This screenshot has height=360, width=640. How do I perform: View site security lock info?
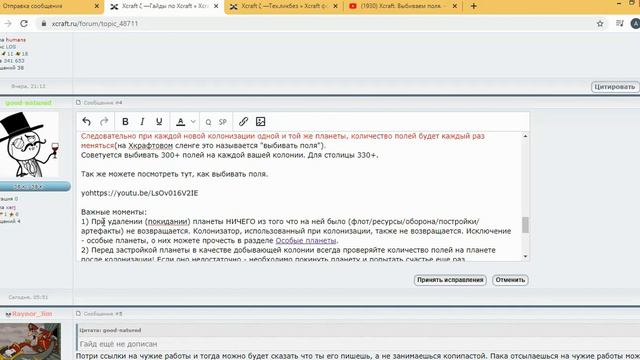click(x=44, y=24)
